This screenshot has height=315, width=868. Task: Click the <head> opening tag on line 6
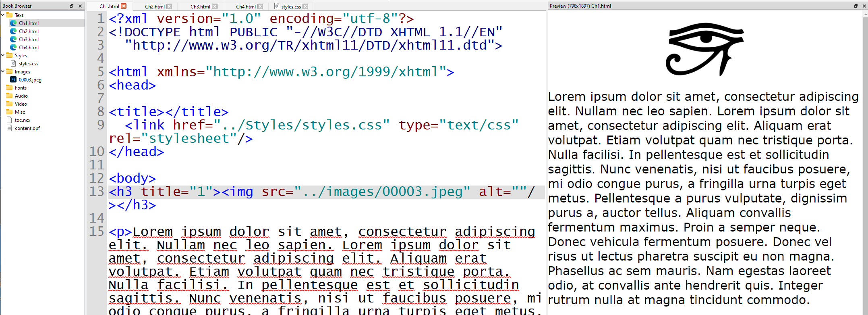133,85
